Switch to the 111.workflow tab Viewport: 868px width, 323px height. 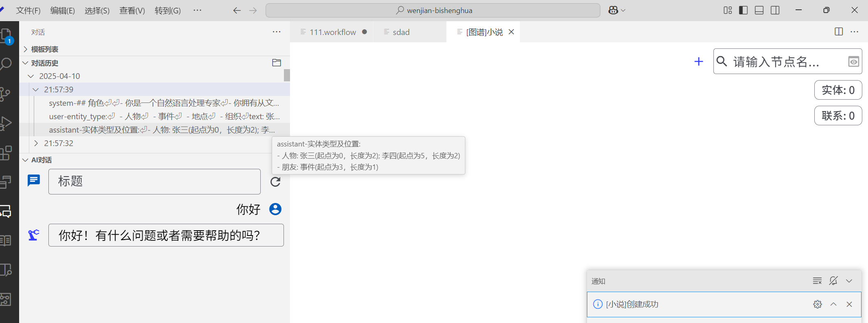[332, 32]
